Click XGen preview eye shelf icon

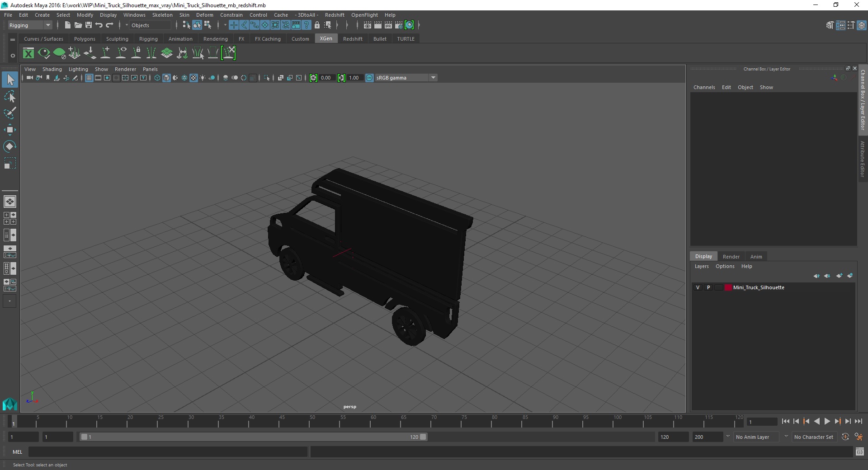[44, 53]
